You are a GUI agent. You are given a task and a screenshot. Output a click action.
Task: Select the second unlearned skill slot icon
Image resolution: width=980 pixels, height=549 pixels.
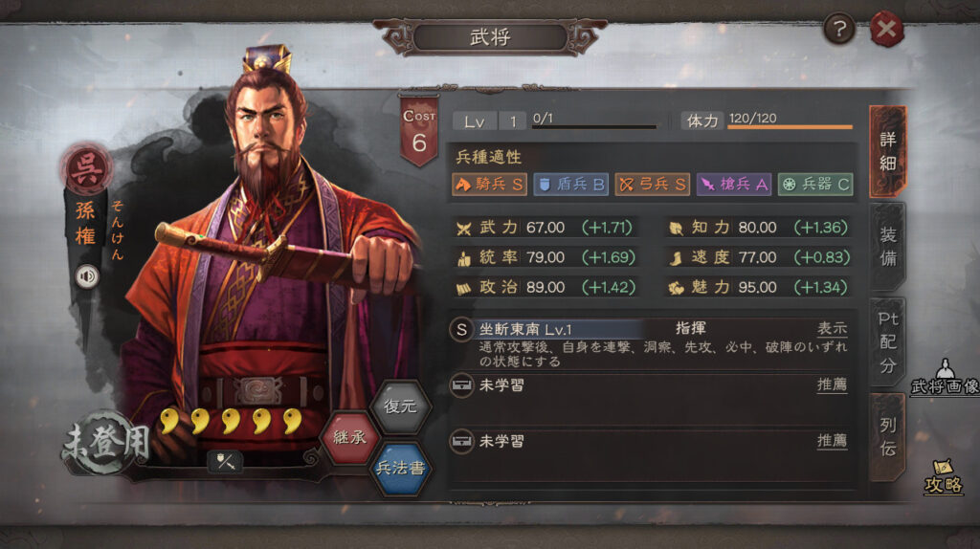[462, 442]
